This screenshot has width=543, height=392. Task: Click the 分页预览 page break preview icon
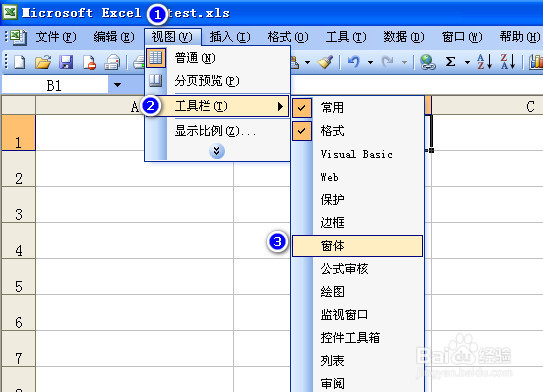[155, 80]
